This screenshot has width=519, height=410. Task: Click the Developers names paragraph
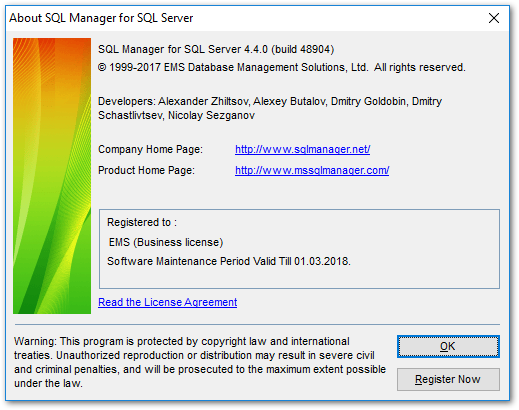point(270,108)
